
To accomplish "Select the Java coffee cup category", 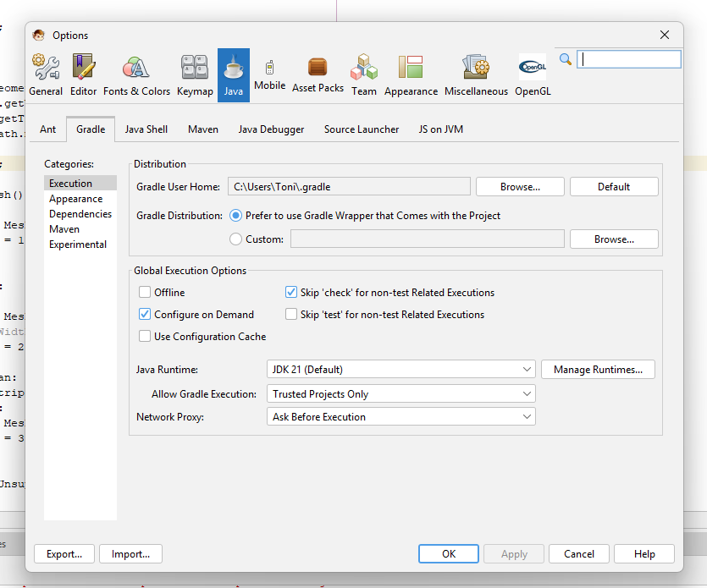I will click(234, 75).
